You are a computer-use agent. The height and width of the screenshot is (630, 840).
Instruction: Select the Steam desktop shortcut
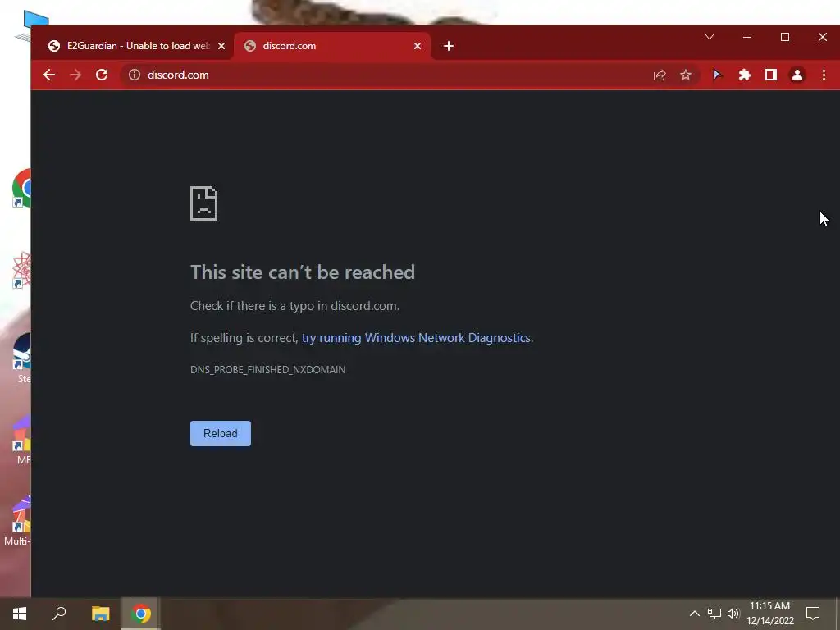(22, 358)
